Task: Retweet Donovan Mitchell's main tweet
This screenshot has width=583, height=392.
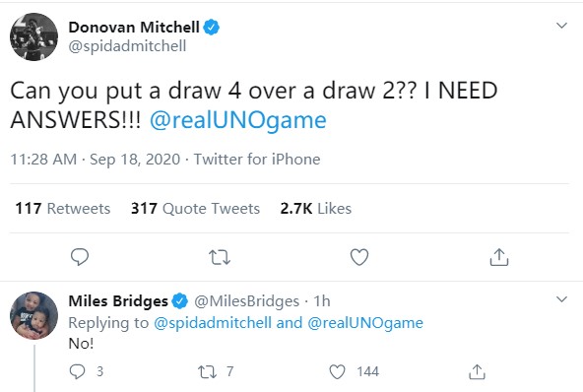Action: 220,257
